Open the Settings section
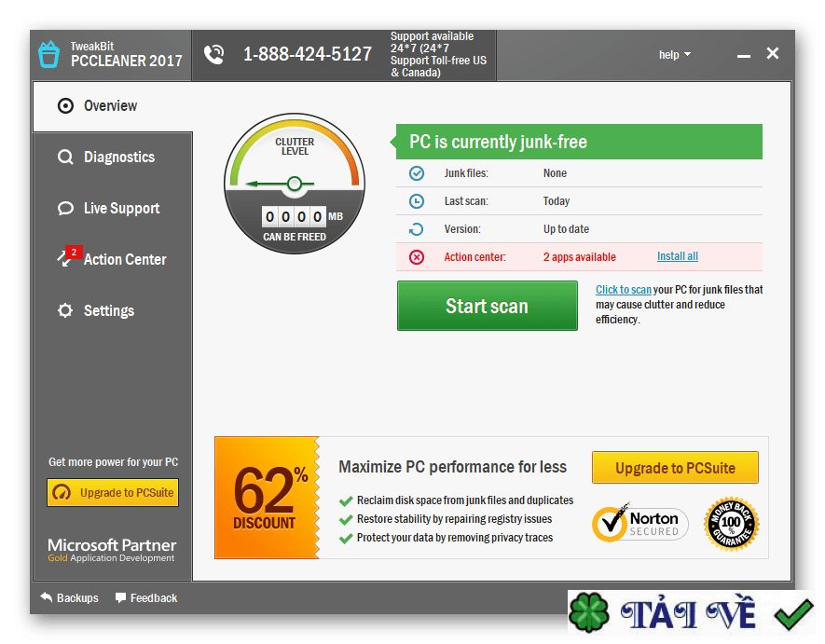 [113, 310]
